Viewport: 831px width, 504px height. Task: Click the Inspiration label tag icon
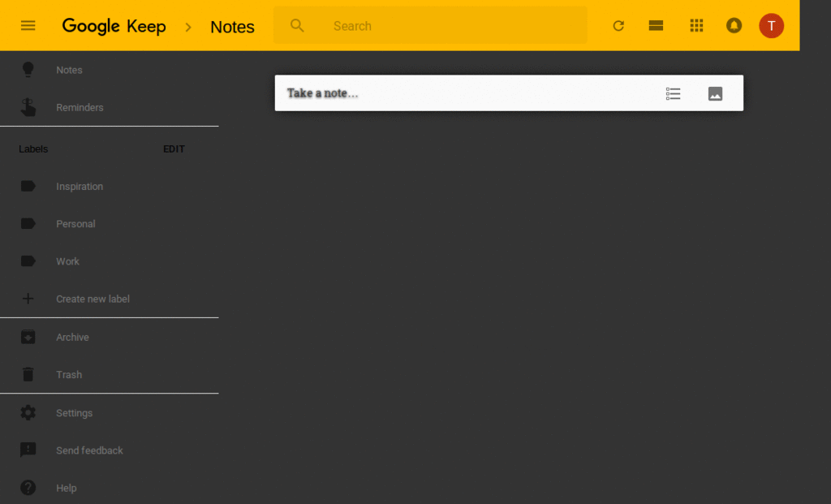28,186
